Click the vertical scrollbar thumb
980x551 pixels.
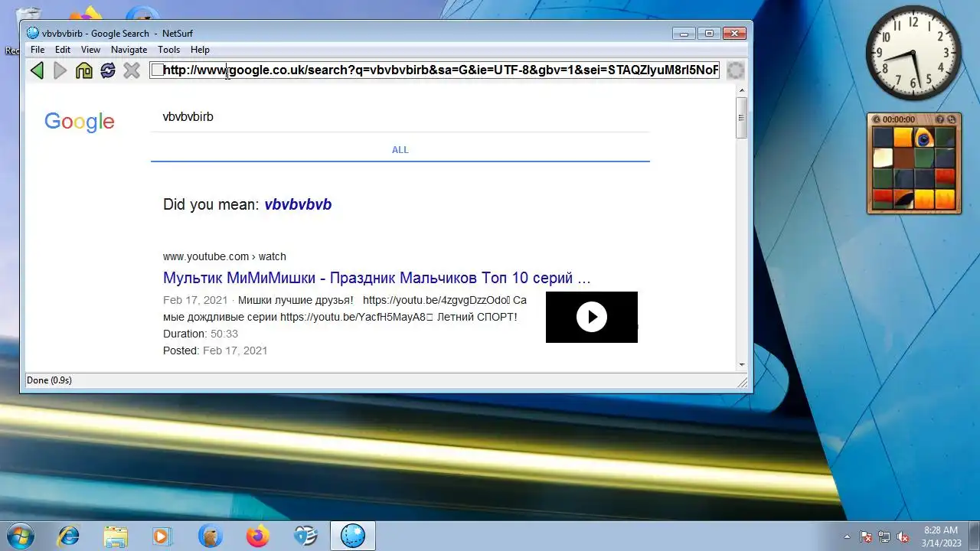point(741,118)
